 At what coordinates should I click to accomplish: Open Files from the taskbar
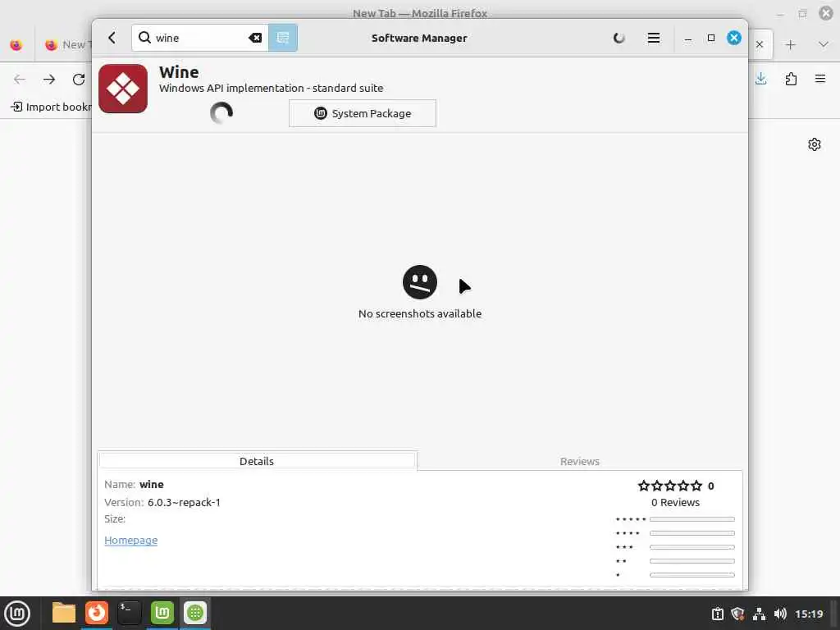[64, 613]
